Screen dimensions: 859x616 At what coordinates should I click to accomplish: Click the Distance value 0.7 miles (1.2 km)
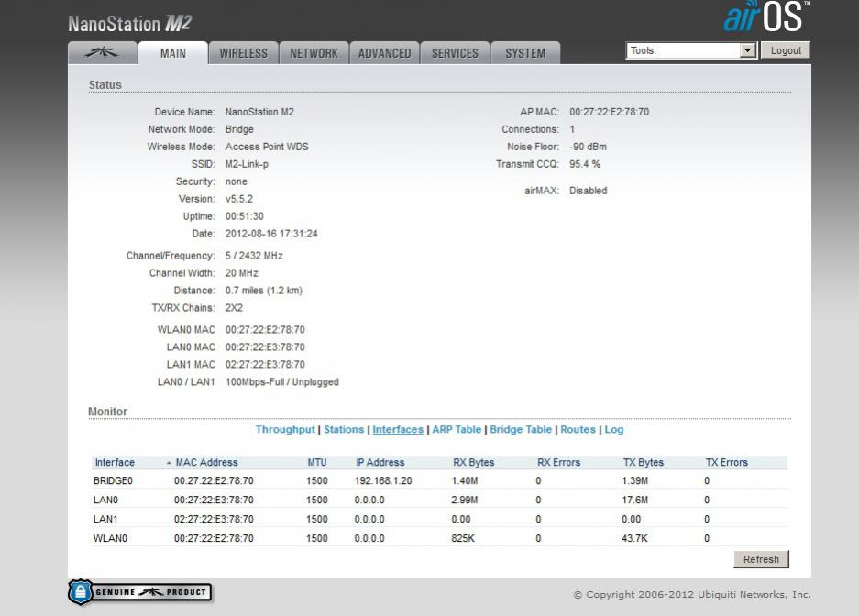263,291
